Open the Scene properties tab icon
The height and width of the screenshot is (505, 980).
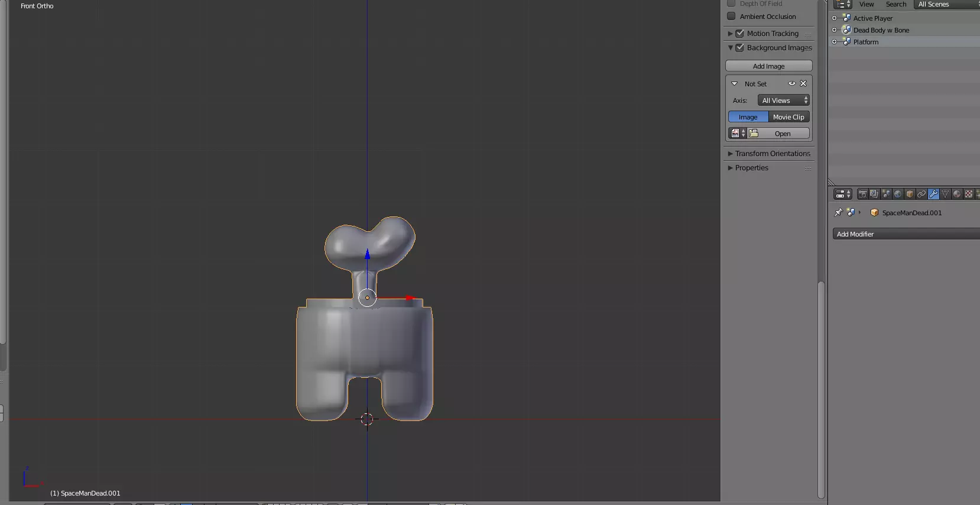pos(886,194)
